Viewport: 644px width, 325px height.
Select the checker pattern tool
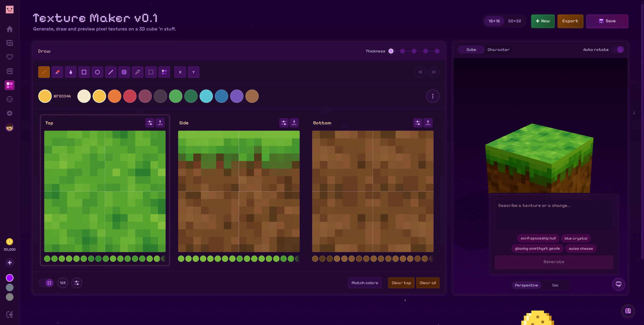pyautogui.click(x=164, y=72)
